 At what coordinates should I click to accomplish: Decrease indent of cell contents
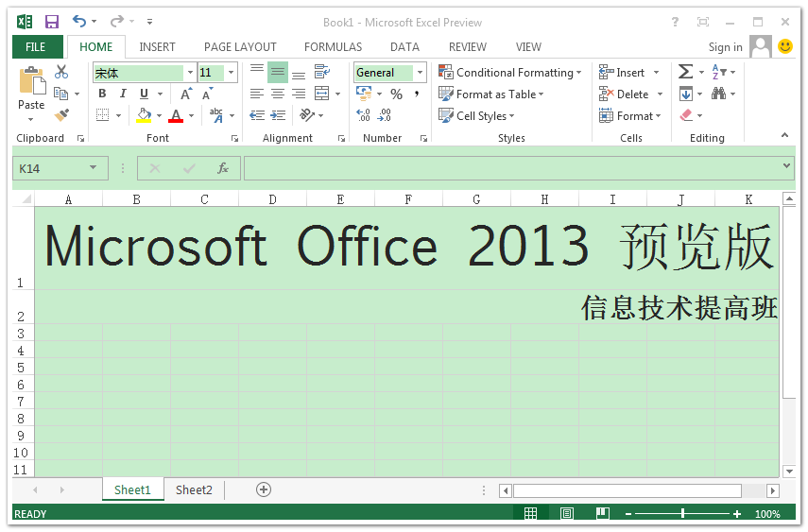[257, 115]
